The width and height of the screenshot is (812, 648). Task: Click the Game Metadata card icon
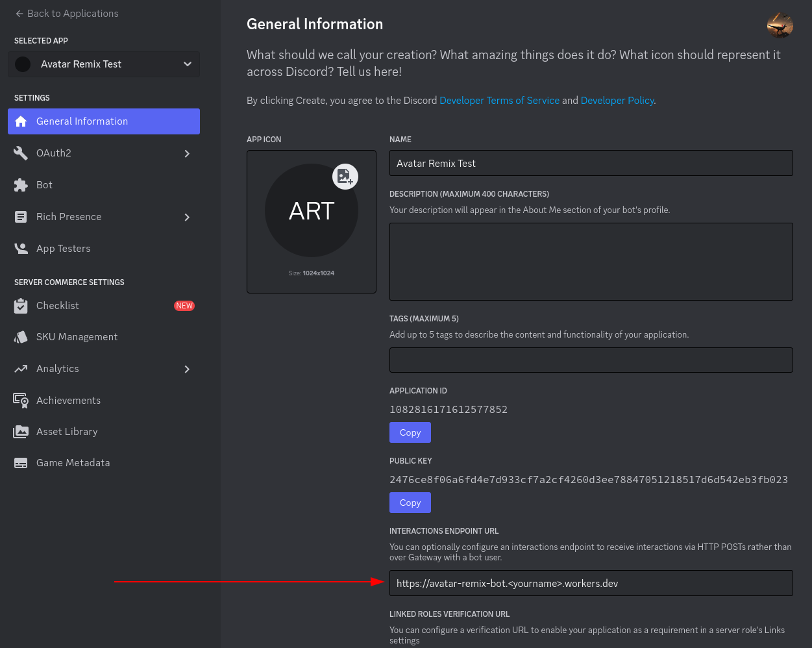point(21,463)
